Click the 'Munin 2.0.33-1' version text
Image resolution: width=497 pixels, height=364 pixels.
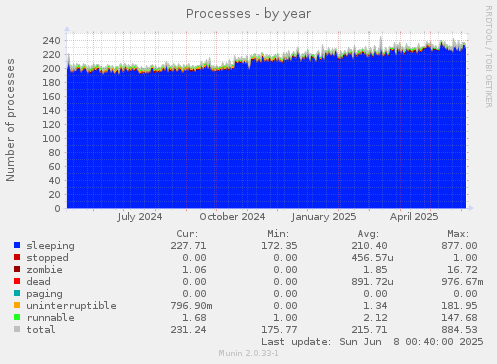248,353
